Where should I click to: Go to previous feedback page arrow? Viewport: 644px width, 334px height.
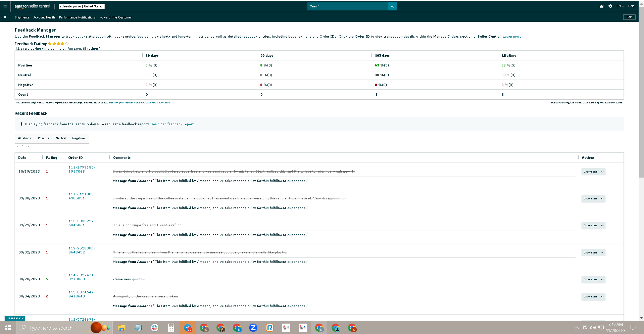click(17, 146)
